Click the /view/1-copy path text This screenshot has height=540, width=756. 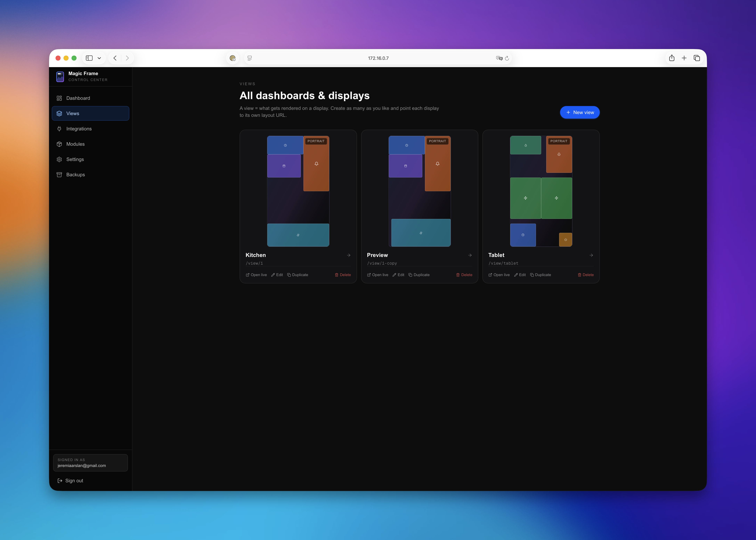point(382,263)
